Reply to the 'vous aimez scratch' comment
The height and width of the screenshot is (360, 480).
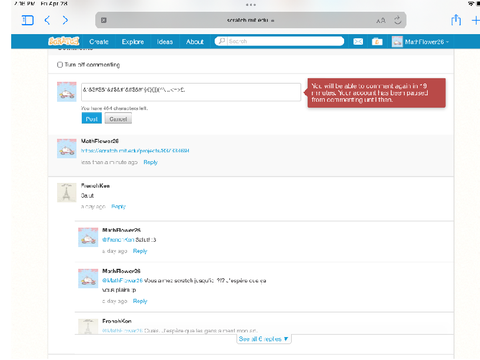(140, 301)
